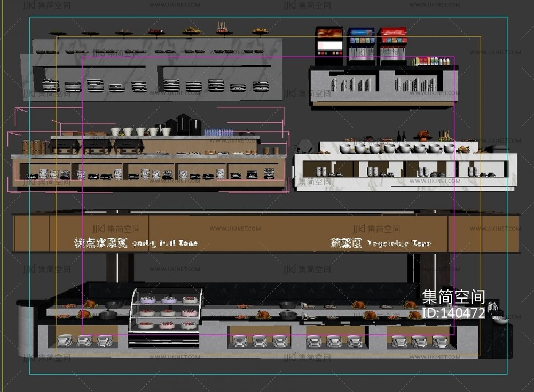This screenshot has height=392, width=534.
Task: Click the glass cake display case
Action: pyautogui.click(x=167, y=316)
